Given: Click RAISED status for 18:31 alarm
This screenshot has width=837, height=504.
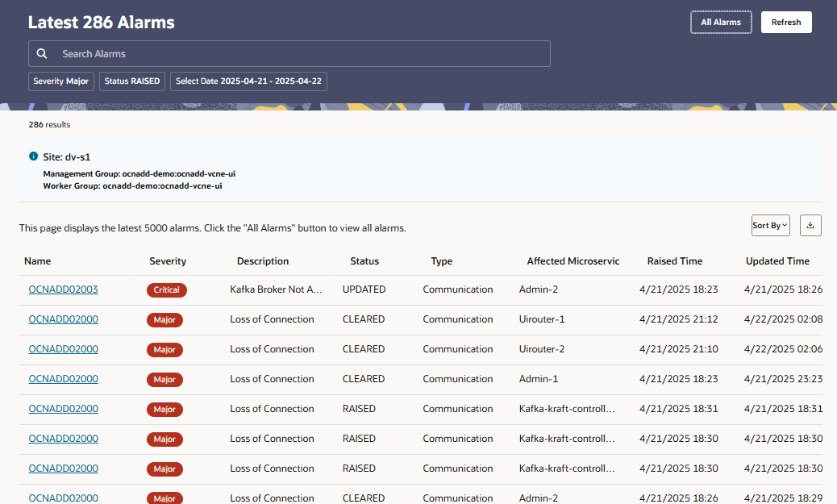Looking at the screenshot, I should coord(359,409).
